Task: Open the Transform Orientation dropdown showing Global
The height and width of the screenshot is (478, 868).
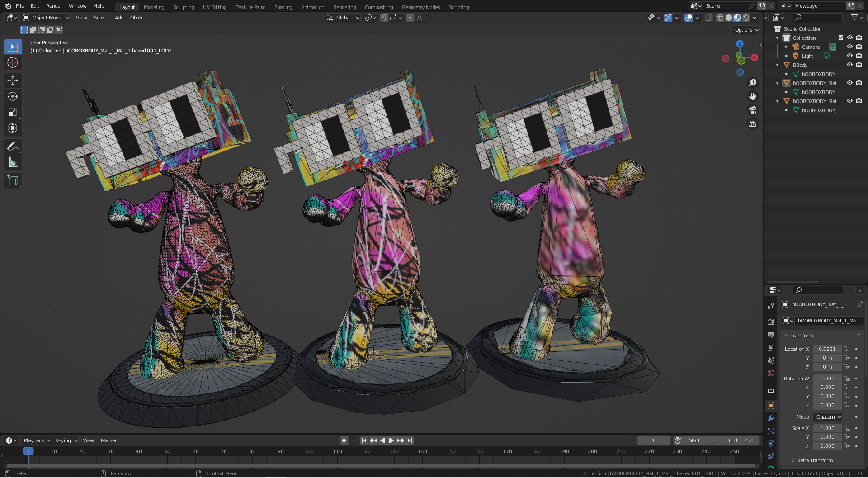Action: (x=343, y=18)
